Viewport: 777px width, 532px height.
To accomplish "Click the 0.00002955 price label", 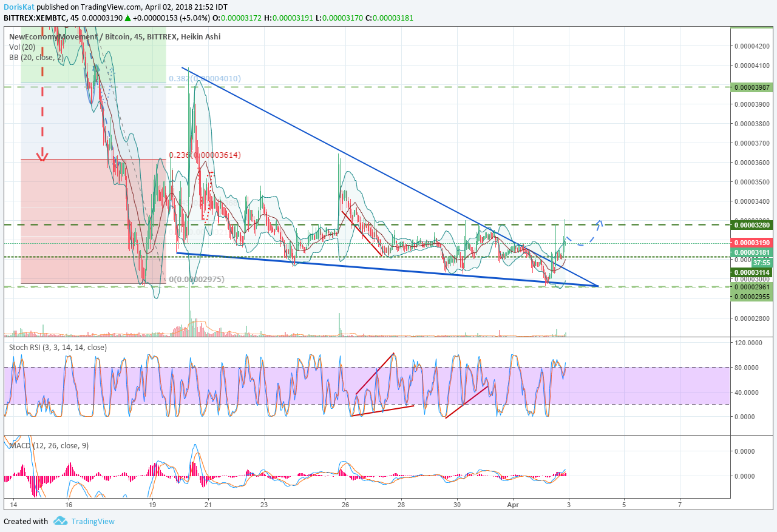I will click(x=752, y=297).
